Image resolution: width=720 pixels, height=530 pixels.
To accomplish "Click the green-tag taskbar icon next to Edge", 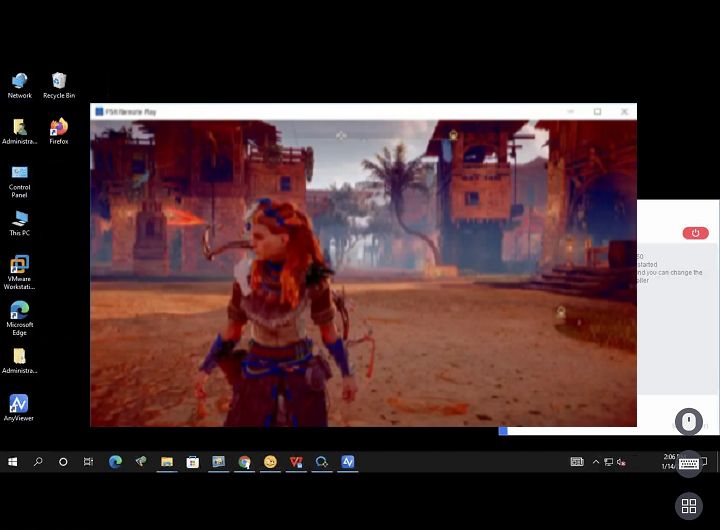I will [141, 462].
